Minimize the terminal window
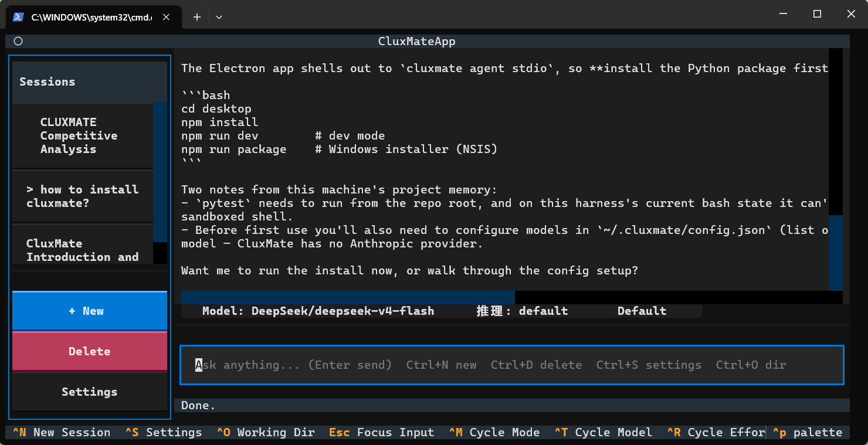The width and height of the screenshot is (868, 445). (782, 13)
